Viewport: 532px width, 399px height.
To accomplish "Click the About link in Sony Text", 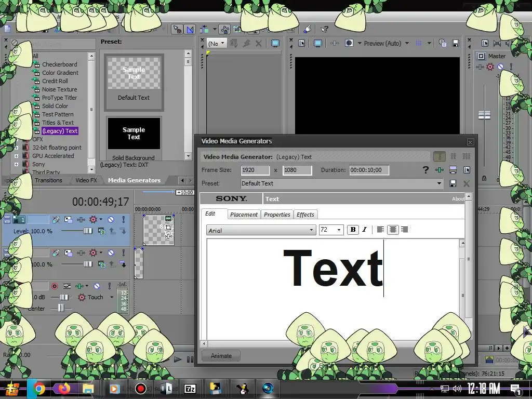I will point(458,199).
